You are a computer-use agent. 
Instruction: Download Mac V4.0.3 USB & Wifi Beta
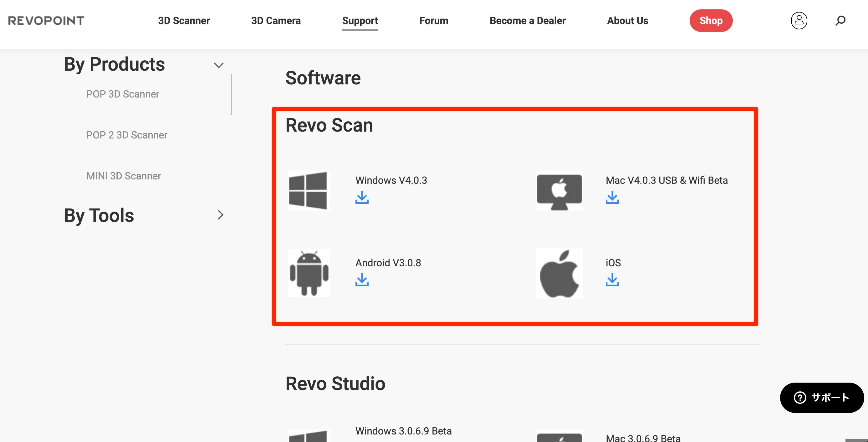[612, 197]
